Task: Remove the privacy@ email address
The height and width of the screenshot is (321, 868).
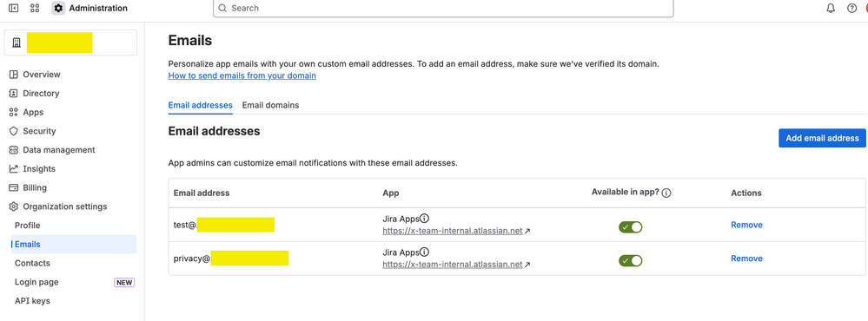Action: tap(746, 259)
